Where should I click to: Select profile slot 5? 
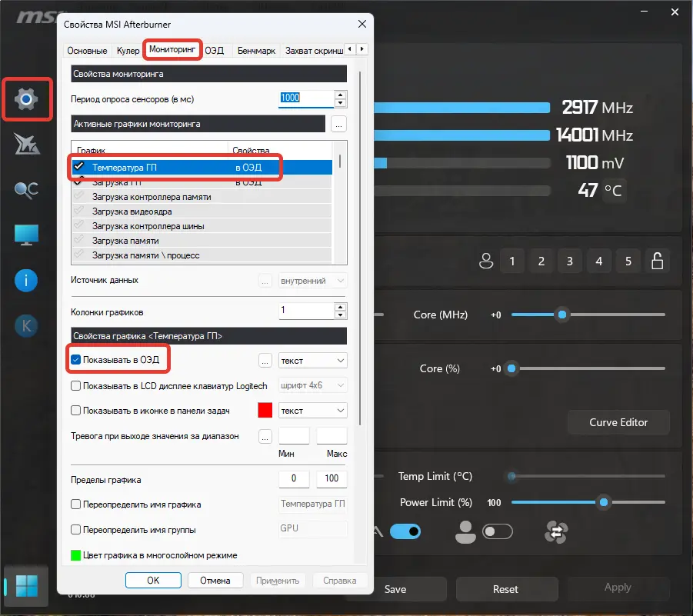coord(628,261)
